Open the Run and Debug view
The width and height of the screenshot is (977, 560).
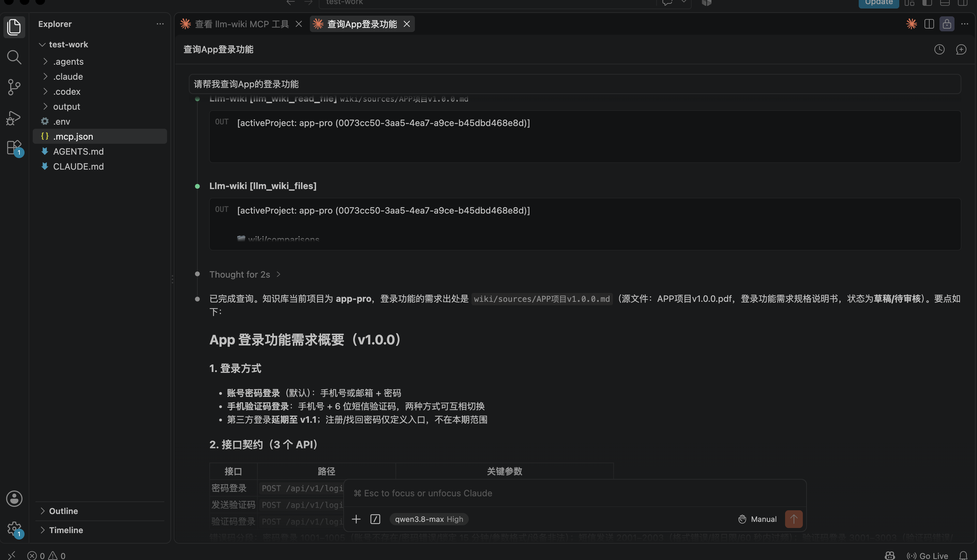click(x=14, y=118)
